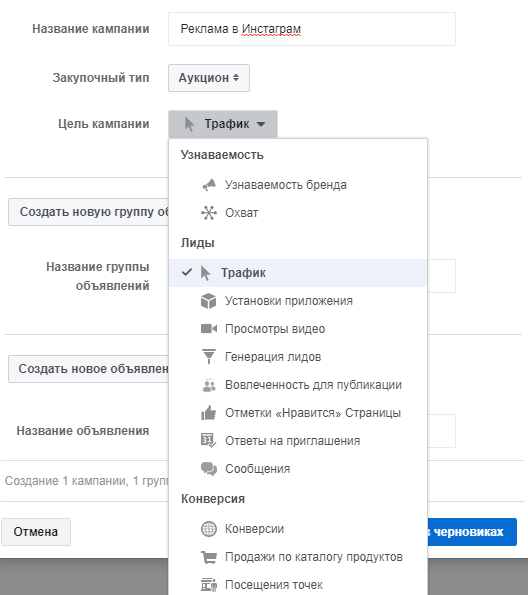Click the Отмена button

click(x=36, y=532)
